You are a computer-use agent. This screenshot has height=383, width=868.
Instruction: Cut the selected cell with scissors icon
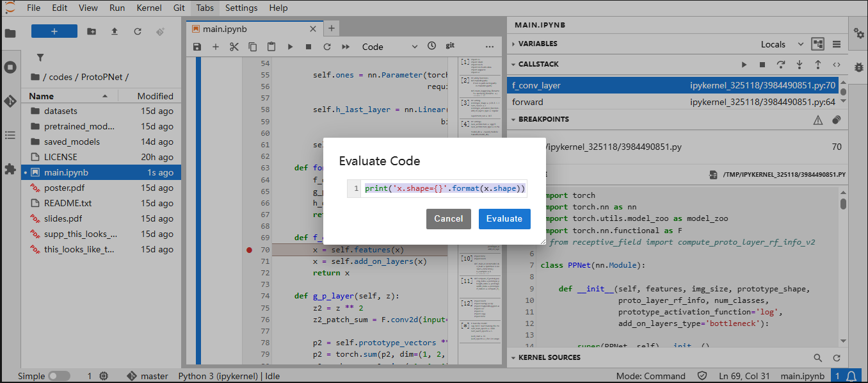[234, 47]
